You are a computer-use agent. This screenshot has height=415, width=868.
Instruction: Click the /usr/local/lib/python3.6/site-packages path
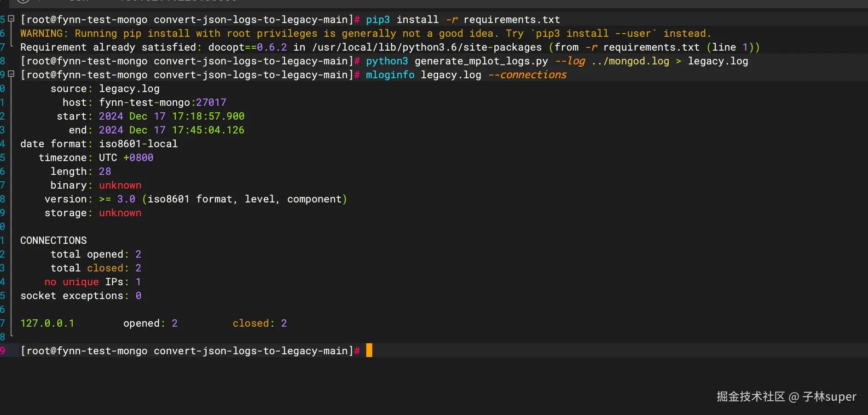(427, 47)
